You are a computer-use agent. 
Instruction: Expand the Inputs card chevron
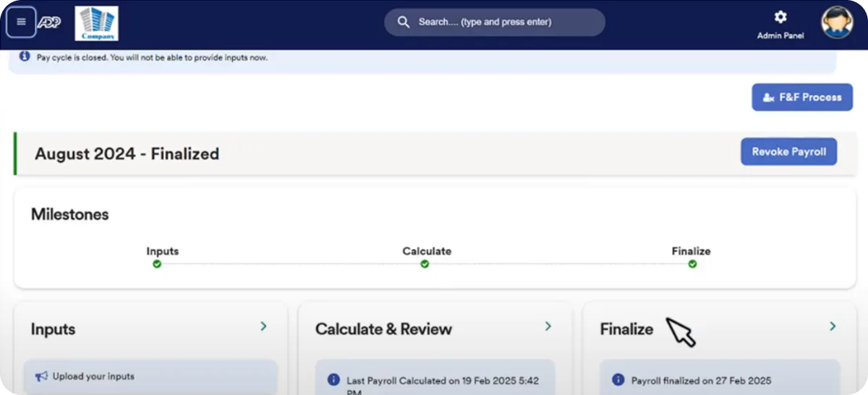pos(263,326)
